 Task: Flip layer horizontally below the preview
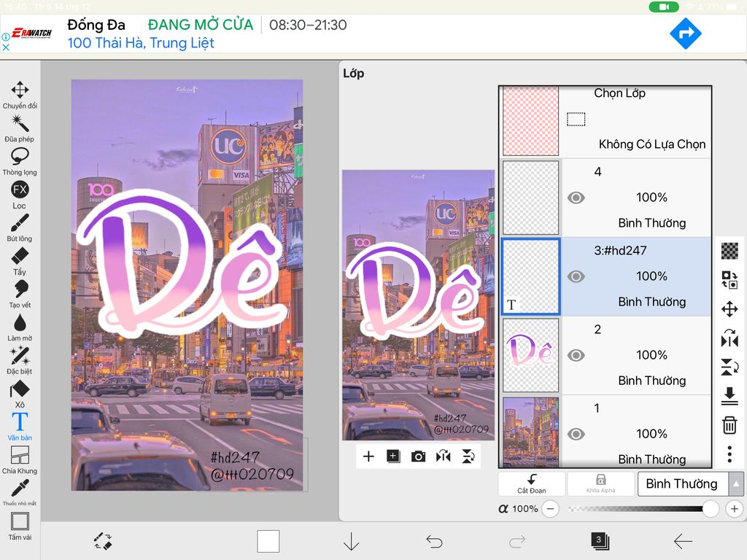(x=443, y=456)
